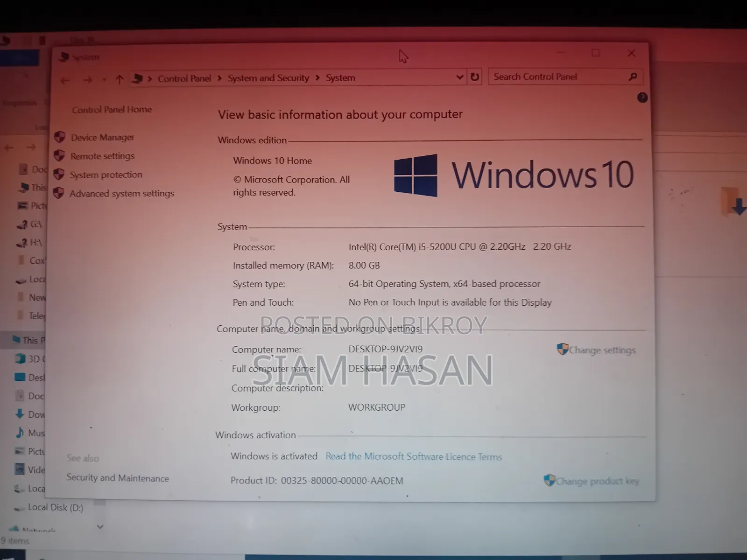Click the System window title bar icon

[x=64, y=57]
